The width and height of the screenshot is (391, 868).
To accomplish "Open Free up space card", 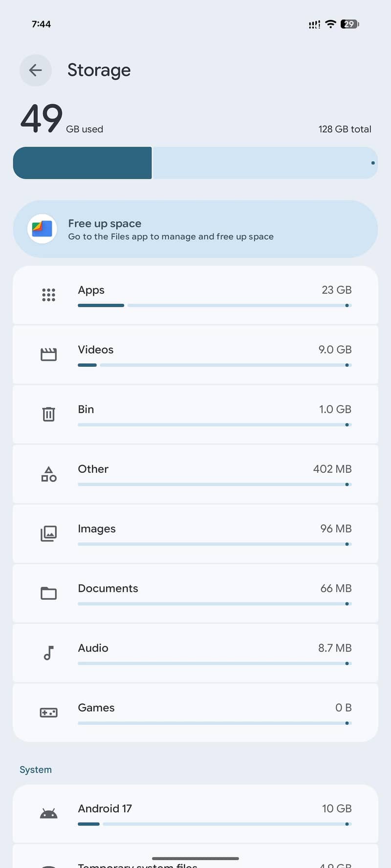I will pyautogui.click(x=195, y=229).
